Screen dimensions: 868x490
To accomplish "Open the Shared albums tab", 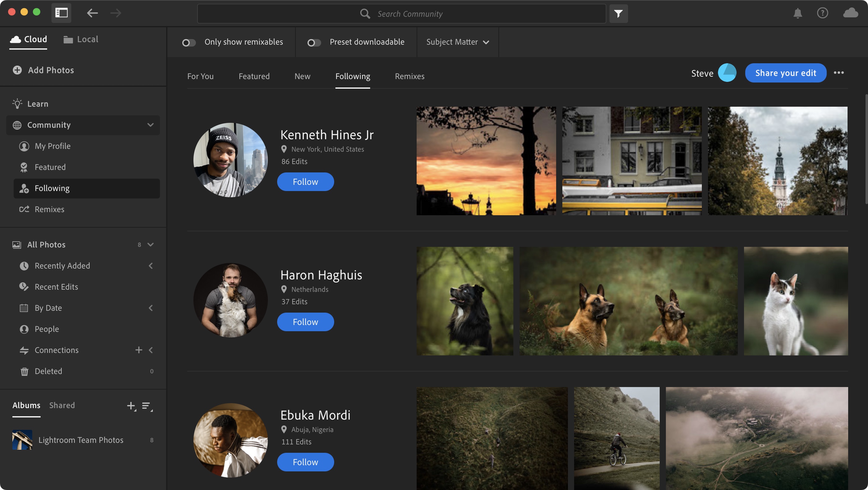I will pyautogui.click(x=62, y=405).
